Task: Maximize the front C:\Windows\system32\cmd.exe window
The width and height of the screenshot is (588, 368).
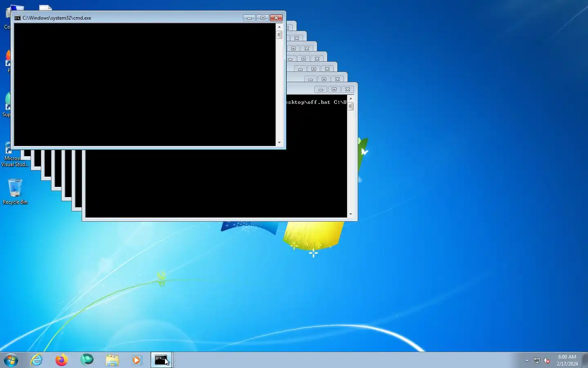Action: pos(263,18)
